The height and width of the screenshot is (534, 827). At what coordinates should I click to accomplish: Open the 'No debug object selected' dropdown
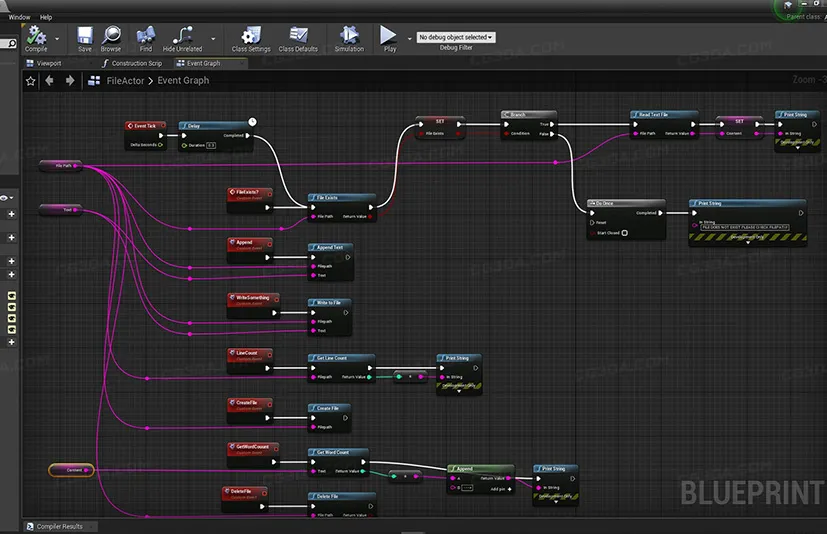(456, 37)
